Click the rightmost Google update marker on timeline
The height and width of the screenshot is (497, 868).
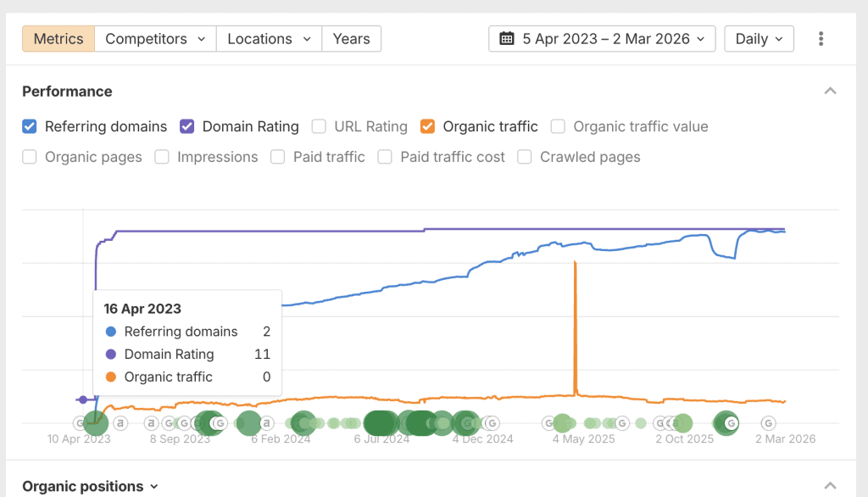point(768,423)
